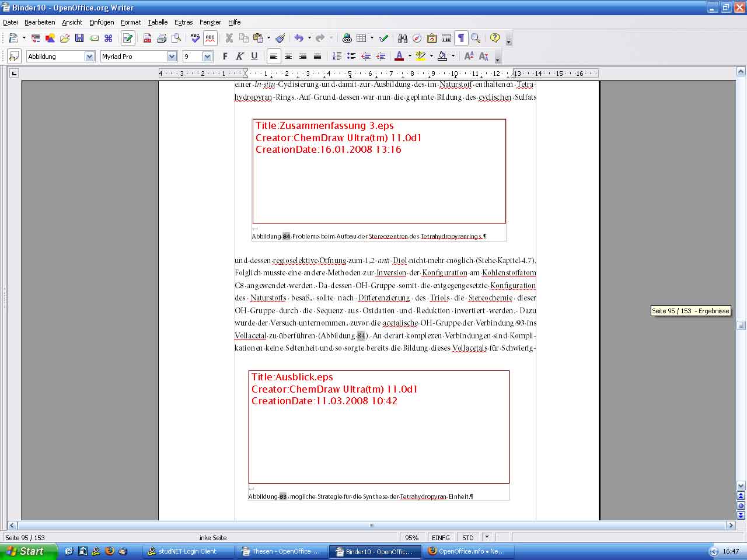Open the Zoom magnifier tool
This screenshot has height=560, width=747.
point(476,38)
